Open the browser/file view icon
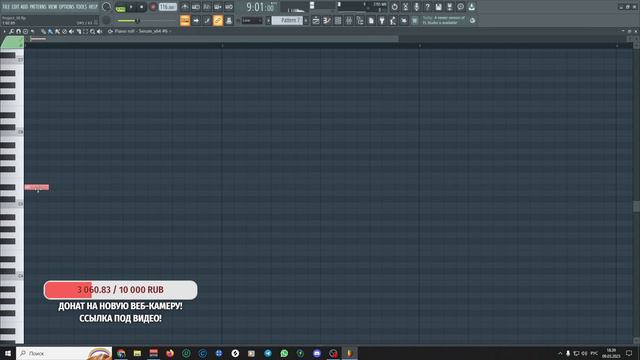 (x=360, y=20)
